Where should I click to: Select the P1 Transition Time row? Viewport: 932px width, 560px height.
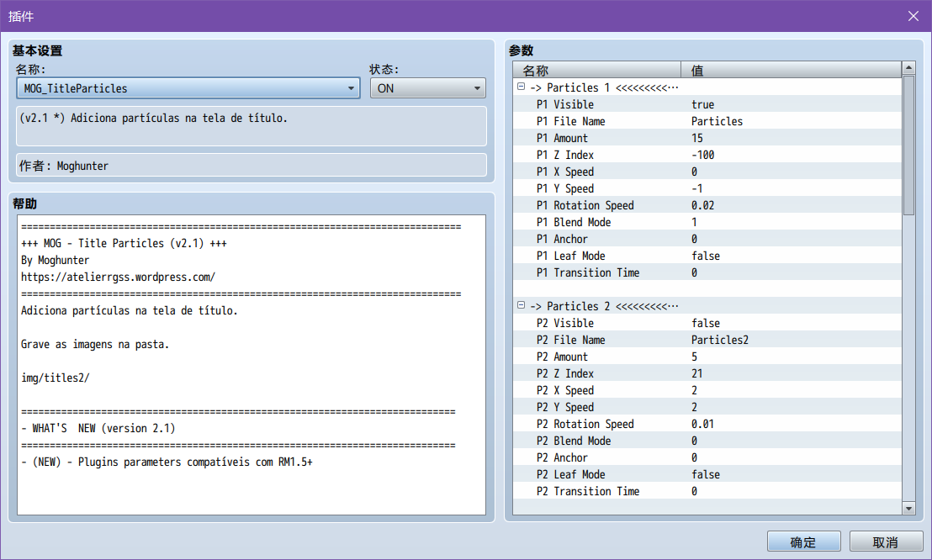[707, 272]
